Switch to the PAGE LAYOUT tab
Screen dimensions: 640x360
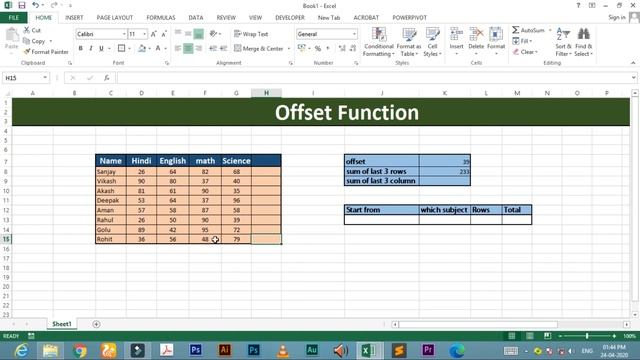(x=115, y=18)
